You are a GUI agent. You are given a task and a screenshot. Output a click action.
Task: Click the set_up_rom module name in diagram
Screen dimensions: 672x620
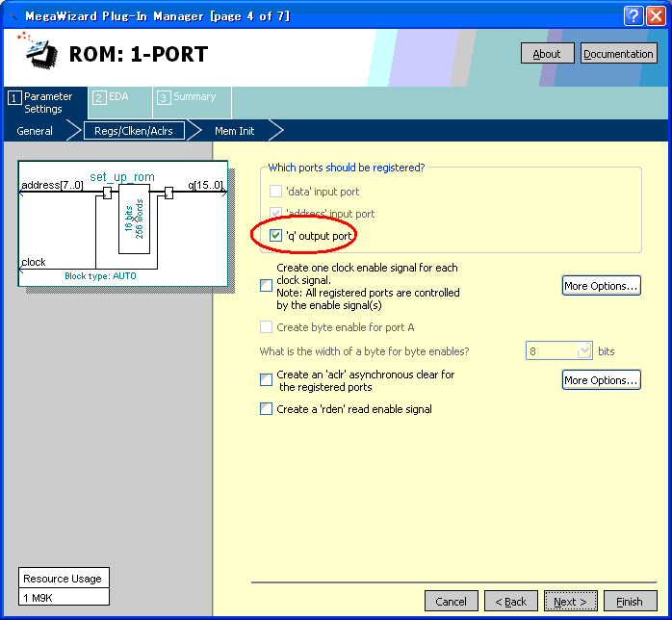click(x=122, y=176)
